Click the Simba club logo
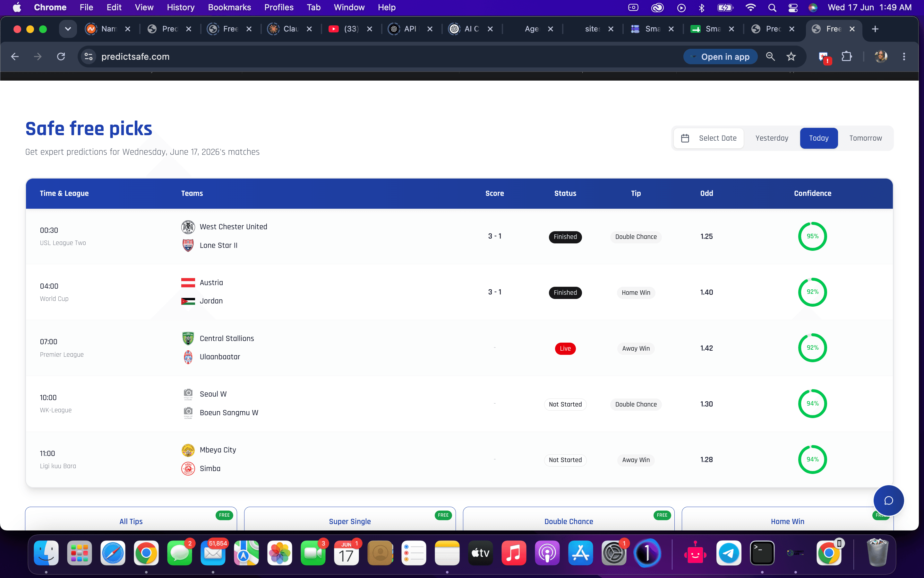The height and width of the screenshot is (578, 924). [x=188, y=468]
